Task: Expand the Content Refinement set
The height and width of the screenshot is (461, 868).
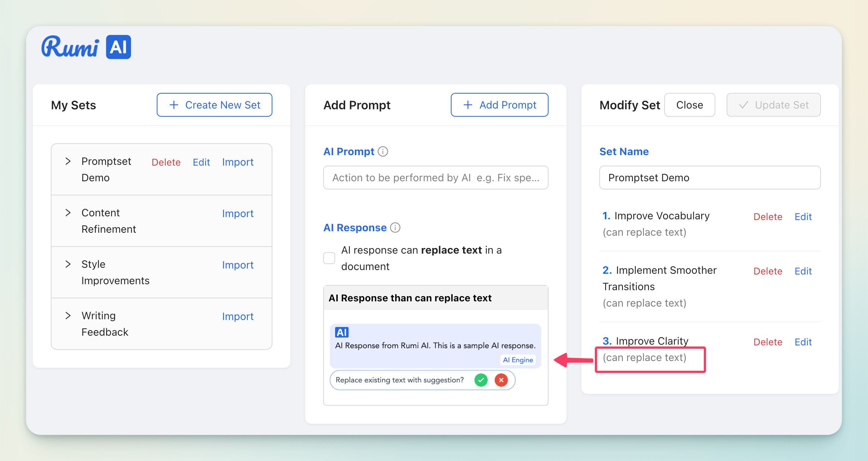Action: click(68, 213)
